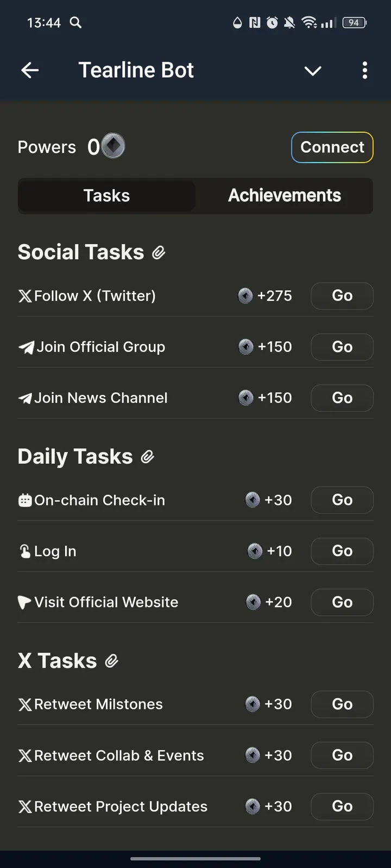Tap the search icon in the status bar
Screen dimensions: 391x868
click(x=75, y=23)
